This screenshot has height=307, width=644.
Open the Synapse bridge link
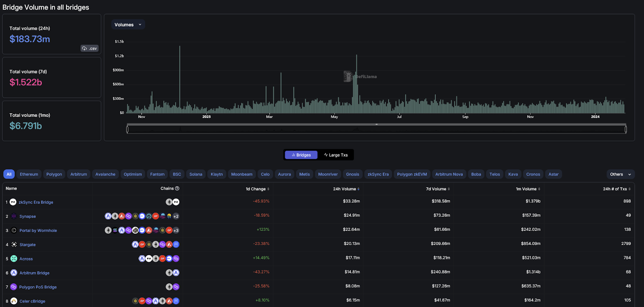point(28,216)
